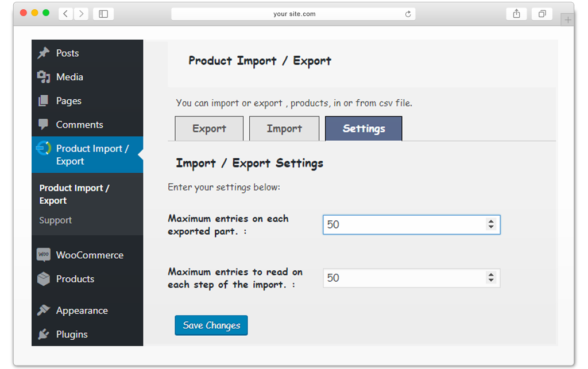Click the Plugins plug icon
Viewport: 588px width, 369px height.
point(44,334)
